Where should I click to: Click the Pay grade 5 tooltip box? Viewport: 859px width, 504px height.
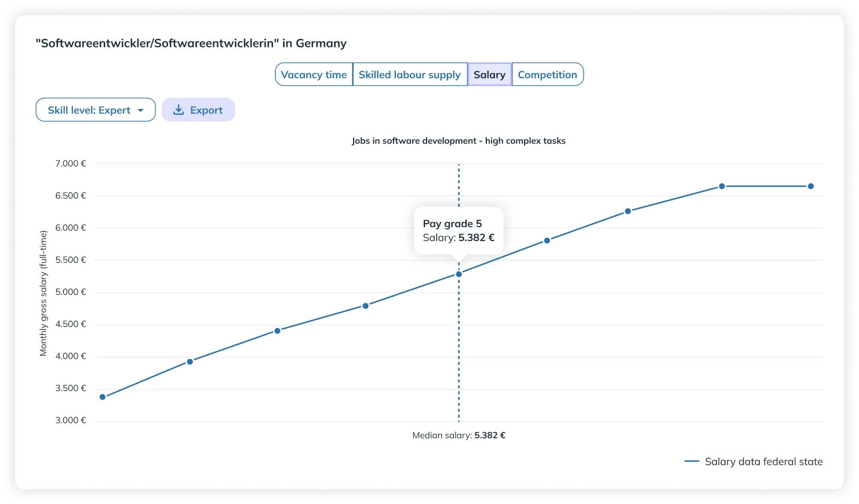coord(458,231)
